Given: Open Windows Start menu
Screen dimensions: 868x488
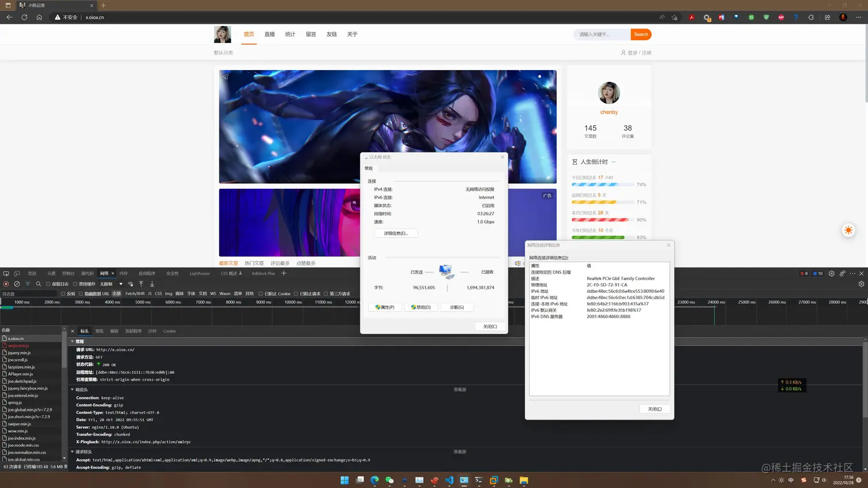Looking at the screenshot, I should (344, 480).
